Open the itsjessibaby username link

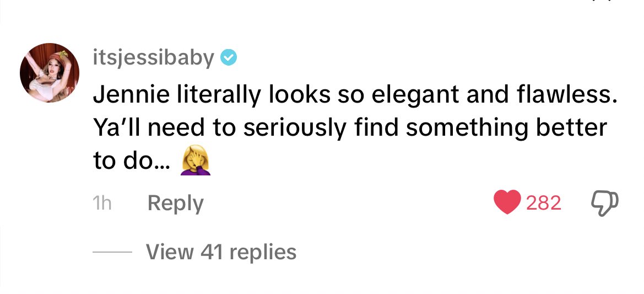pyautogui.click(x=153, y=57)
